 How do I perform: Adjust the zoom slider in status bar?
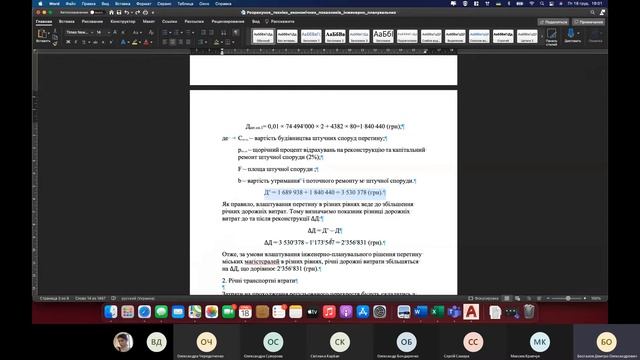568,298
